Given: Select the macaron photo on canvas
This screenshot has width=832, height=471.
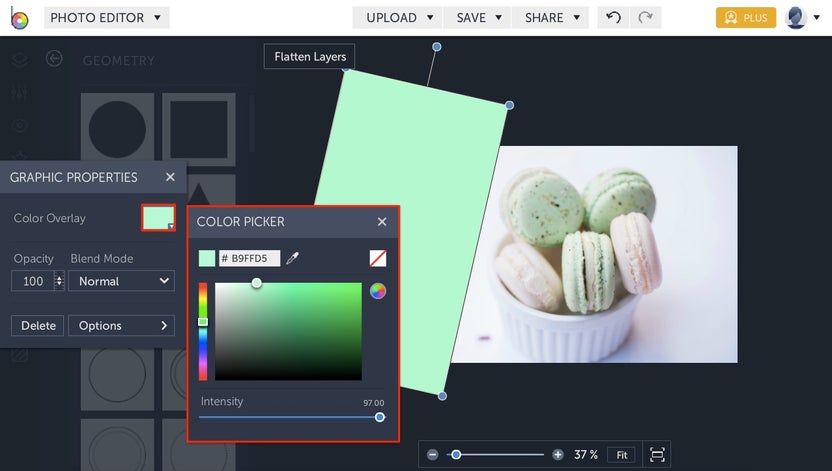Looking at the screenshot, I should click(594, 255).
